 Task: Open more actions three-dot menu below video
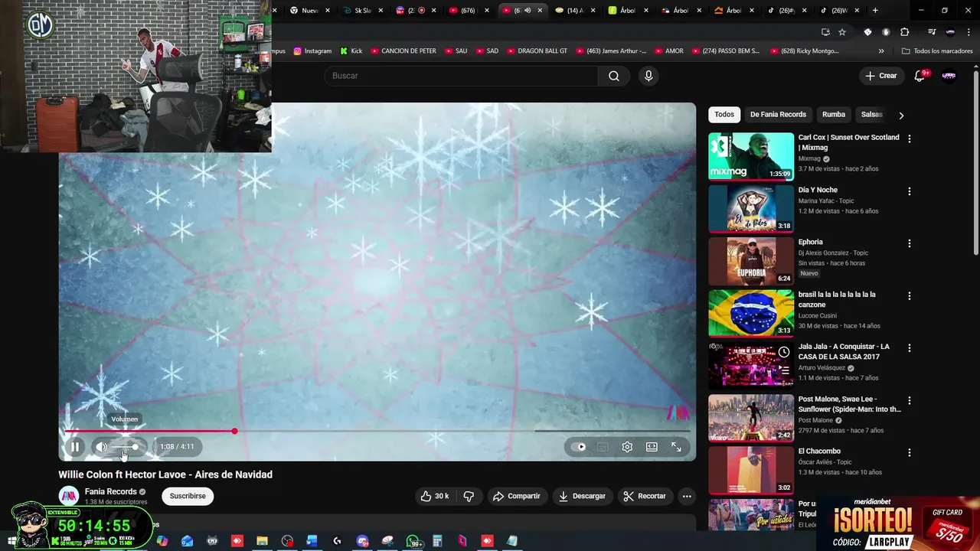687,496
